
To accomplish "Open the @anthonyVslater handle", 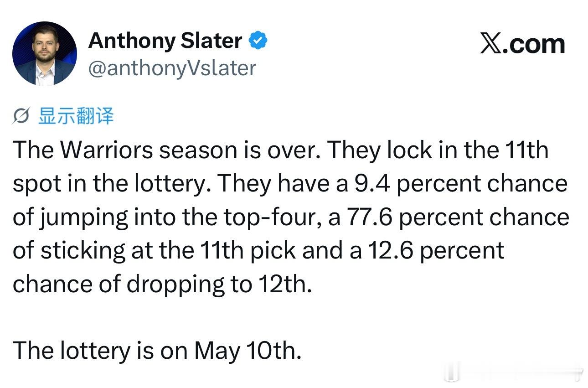I will pyautogui.click(x=172, y=68).
